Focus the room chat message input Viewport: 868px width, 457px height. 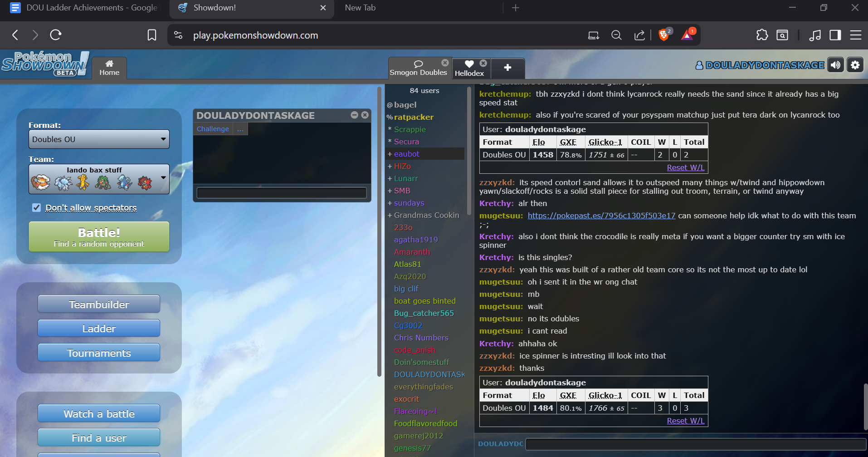(x=696, y=444)
